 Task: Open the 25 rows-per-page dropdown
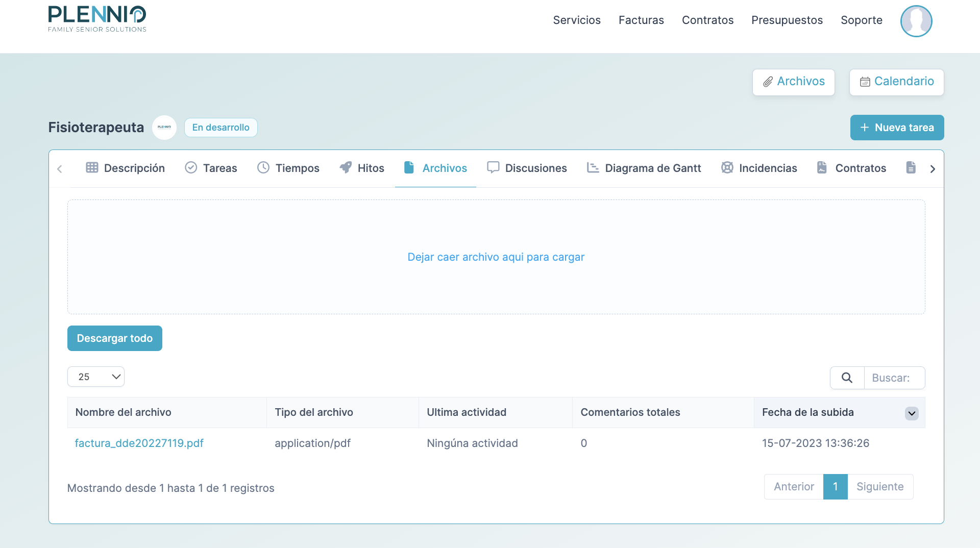tap(96, 377)
